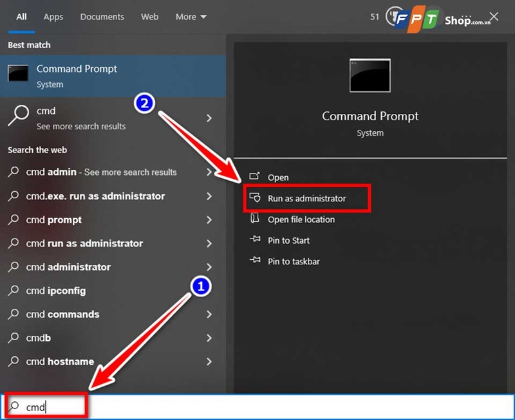Expand the cmd administrator suggestion chevron
The image size is (515, 420).
[209, 267]
